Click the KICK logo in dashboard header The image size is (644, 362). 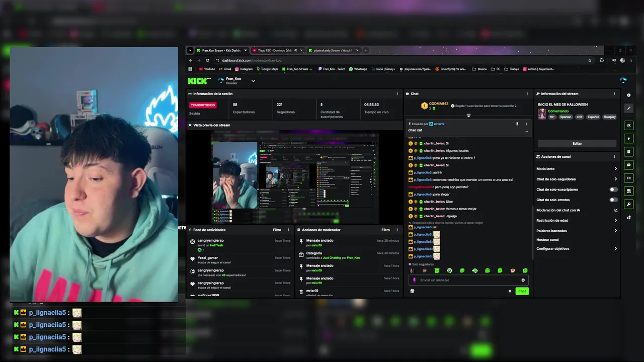pyautogui.click(x=199, y=81)
